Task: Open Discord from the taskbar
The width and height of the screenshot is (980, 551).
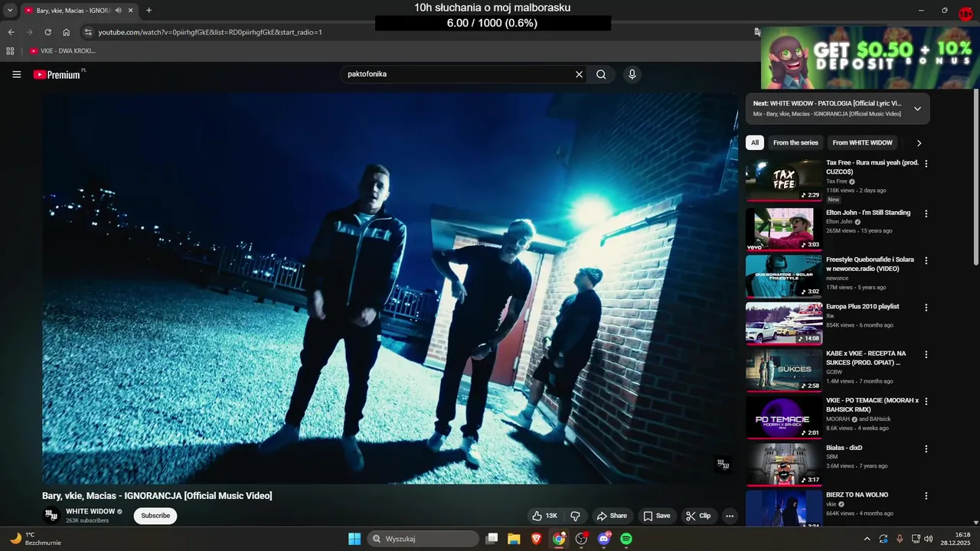Action: point(603,539)
